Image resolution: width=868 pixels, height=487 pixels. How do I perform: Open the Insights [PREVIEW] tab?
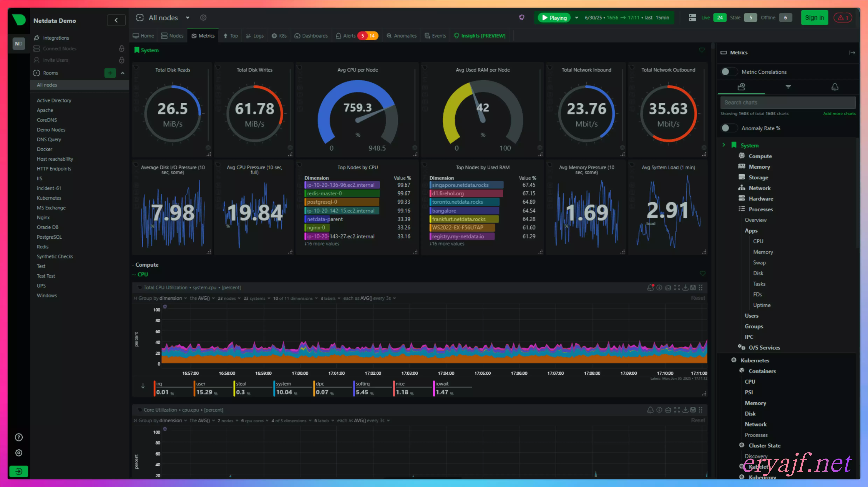pos(480,36)
